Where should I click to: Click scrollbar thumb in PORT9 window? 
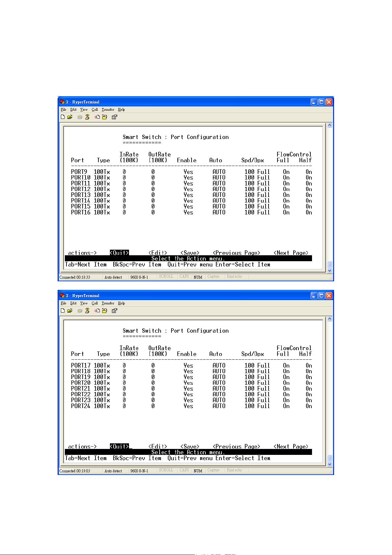click(x=330, y=264)
